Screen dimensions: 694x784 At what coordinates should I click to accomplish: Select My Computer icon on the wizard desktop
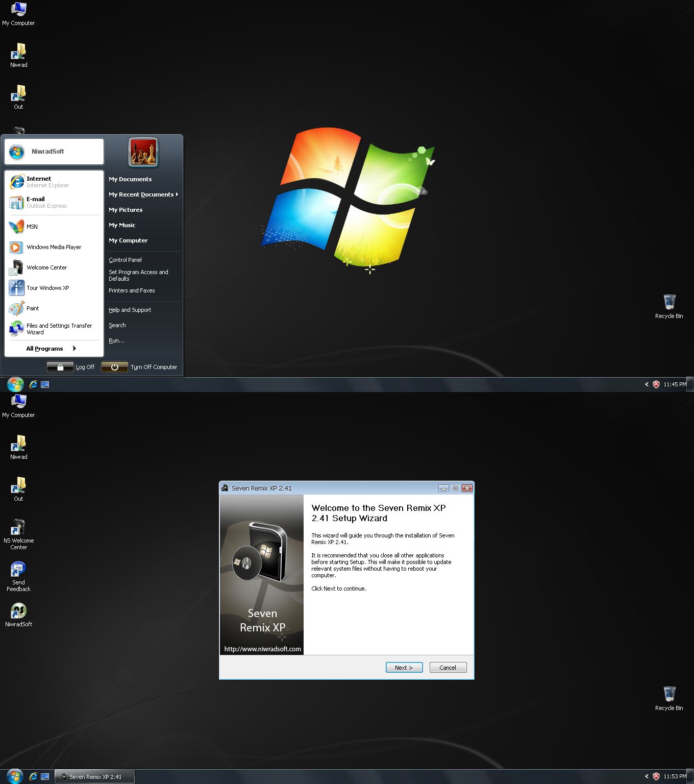(18, 406)
